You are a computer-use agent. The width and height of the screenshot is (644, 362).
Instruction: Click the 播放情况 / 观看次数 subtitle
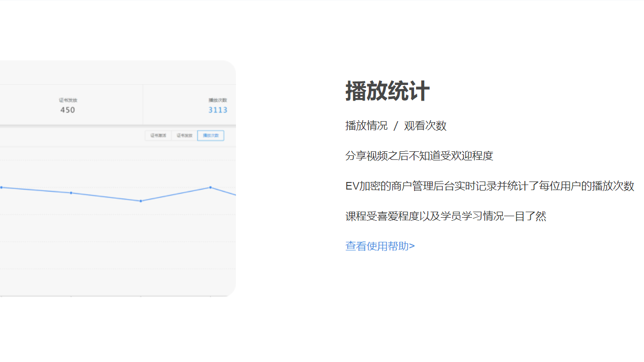pos(396,126)
